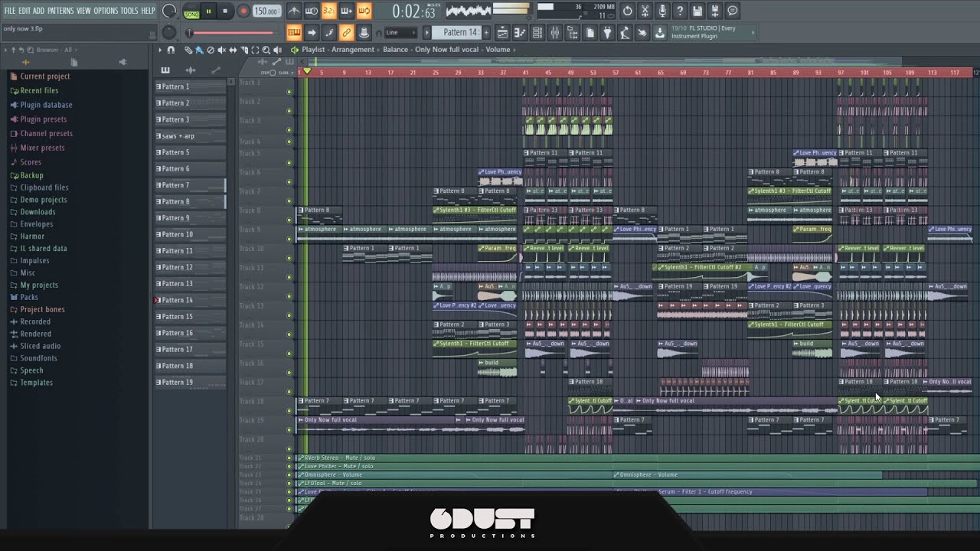Open the Browser view icon
This screenshot has height=551, width=980.
[x=573, y=33]
